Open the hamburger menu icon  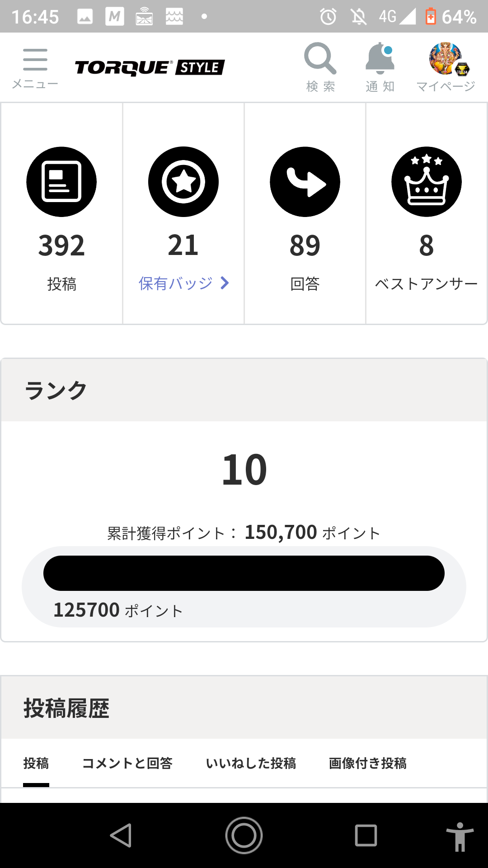pos(35,60)
